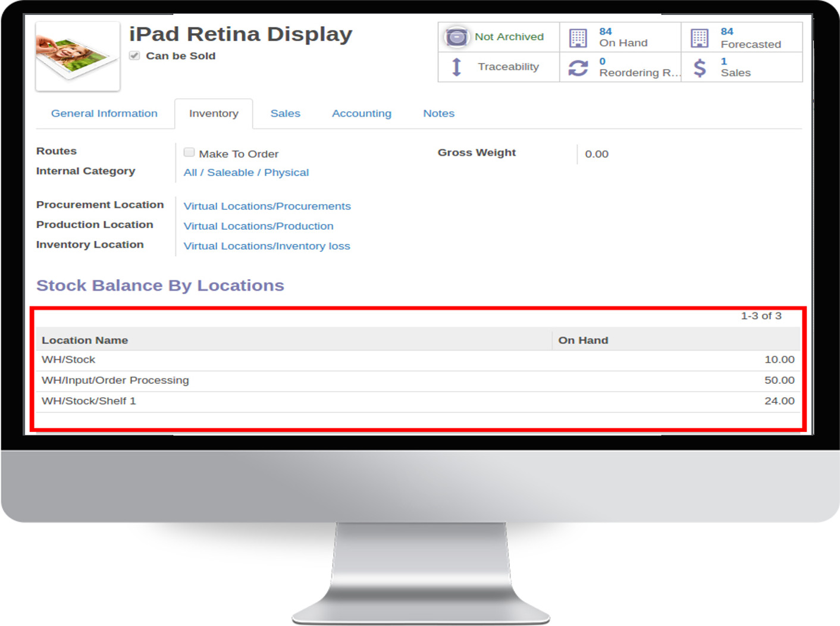This screenshot has height=626, width=840.
Task: Open the Traceability stat button
Action: pos(499,67)
